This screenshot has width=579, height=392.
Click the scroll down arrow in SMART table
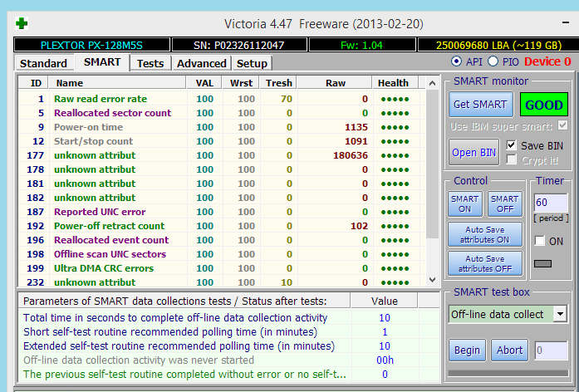433,280
